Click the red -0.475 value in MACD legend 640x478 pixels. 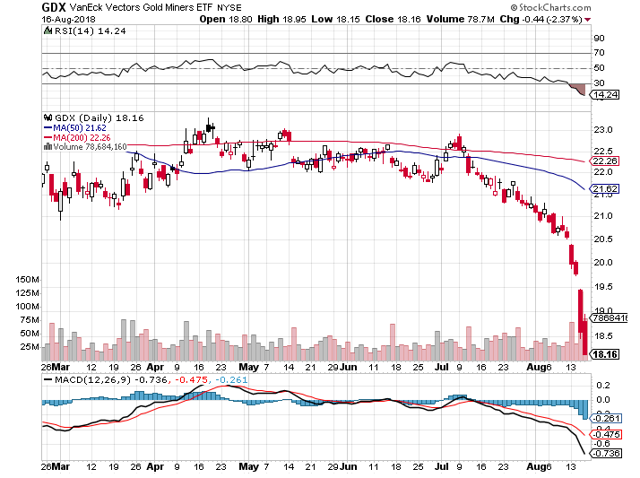click(191, 380)
